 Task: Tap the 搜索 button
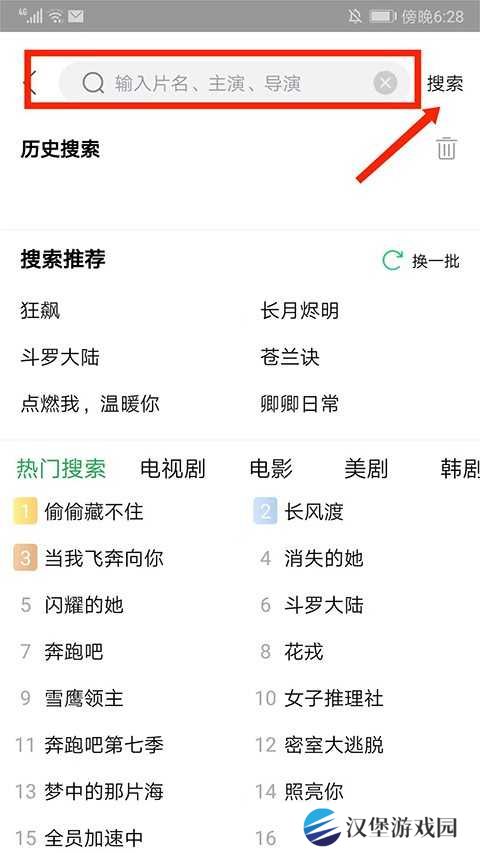pos(445,83)
